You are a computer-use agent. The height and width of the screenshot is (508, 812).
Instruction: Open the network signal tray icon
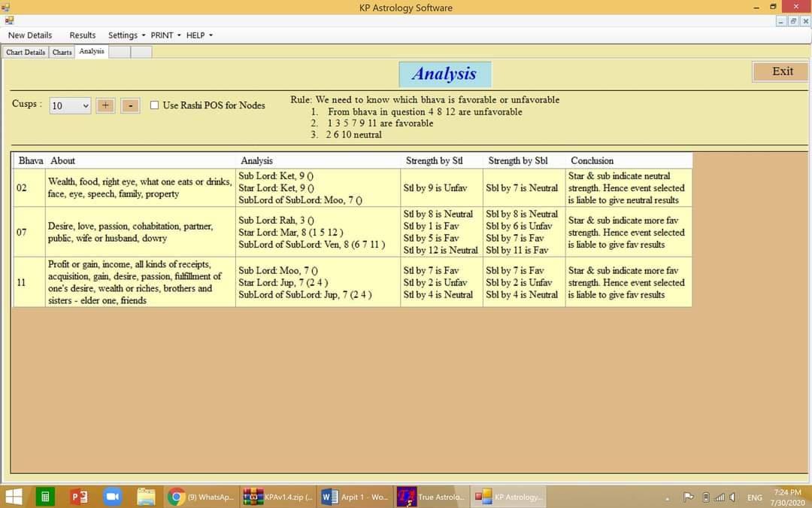(720, 497)
